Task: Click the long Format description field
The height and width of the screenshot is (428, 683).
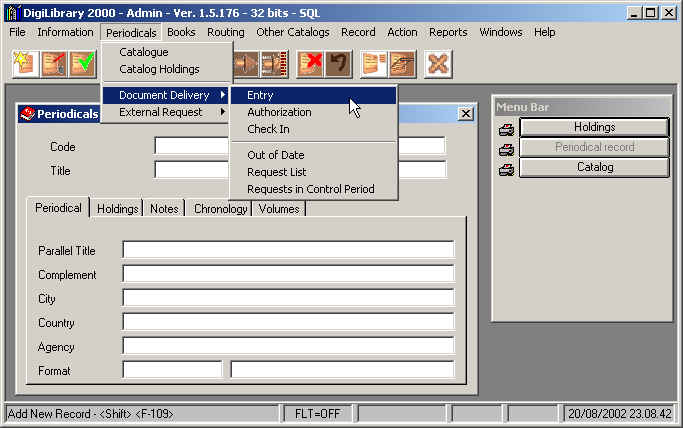Action: pyautogui.click(x=342, y=370)
